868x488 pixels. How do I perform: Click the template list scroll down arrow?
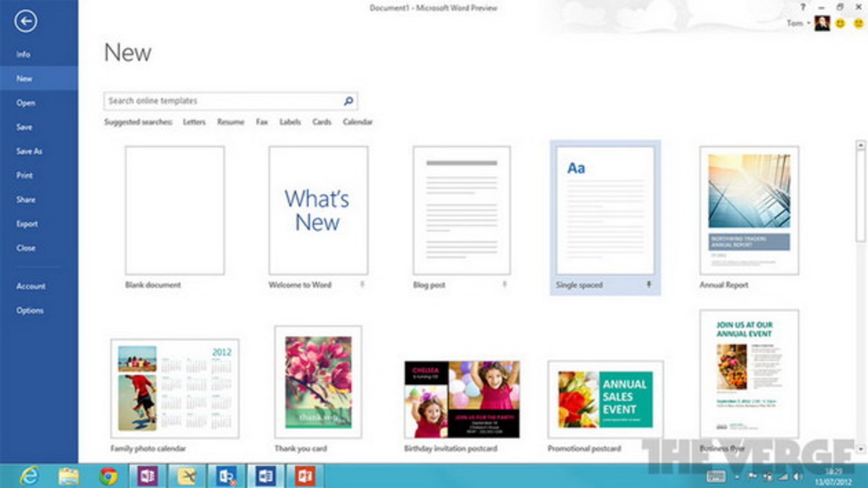(861, 449)
